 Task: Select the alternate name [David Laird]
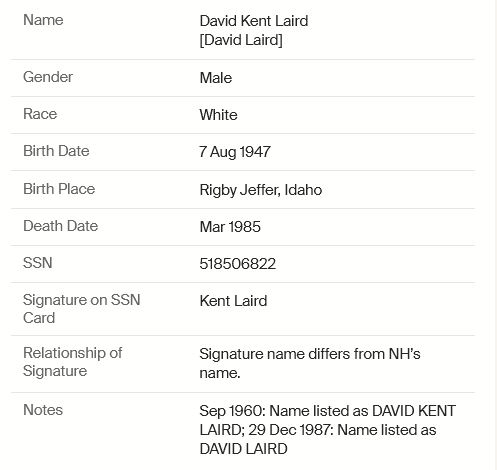tap(241, 40)
